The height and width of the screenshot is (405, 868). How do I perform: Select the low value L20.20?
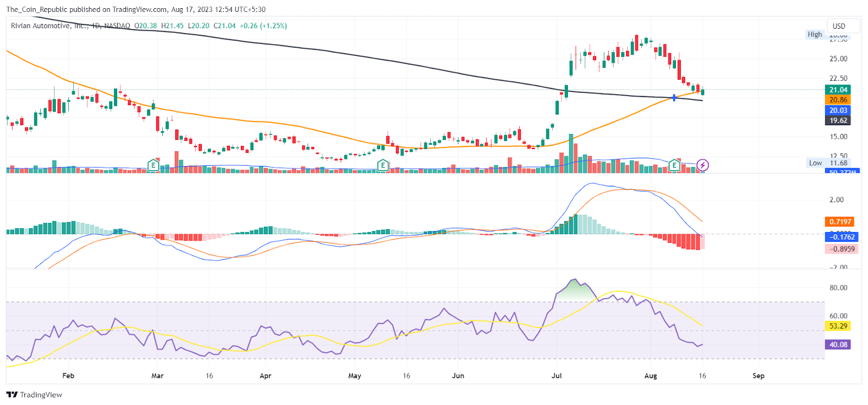(x=199, y=25)
